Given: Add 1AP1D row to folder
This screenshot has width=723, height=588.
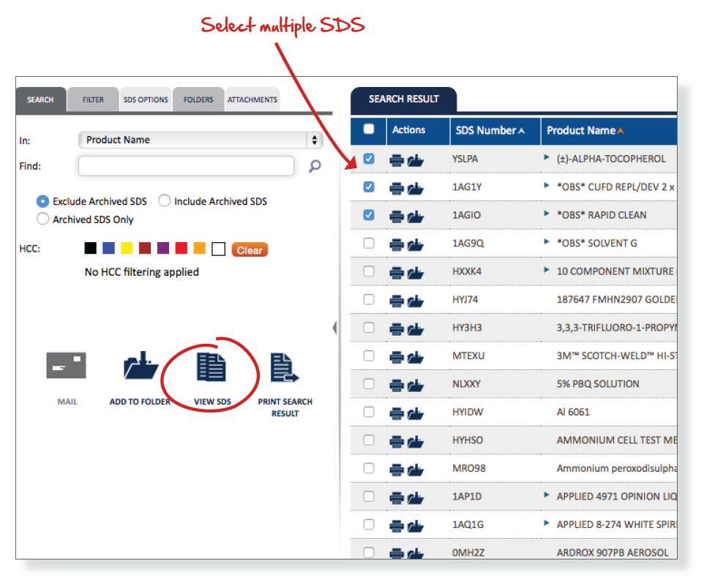Looking at the screenshot, I should tap(416, 498).
